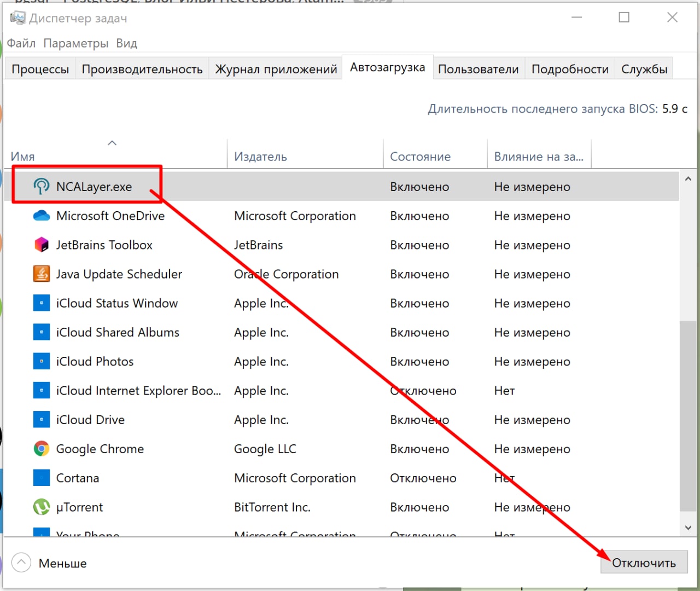700x591 pixels.
Task: Select the Google Chrome entry
Action: 100,449
